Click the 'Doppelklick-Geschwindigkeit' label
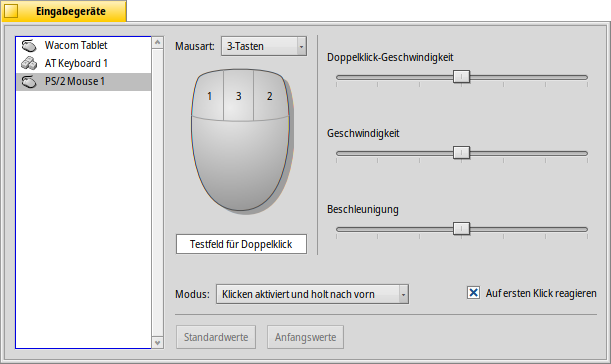 coord(390,58)
